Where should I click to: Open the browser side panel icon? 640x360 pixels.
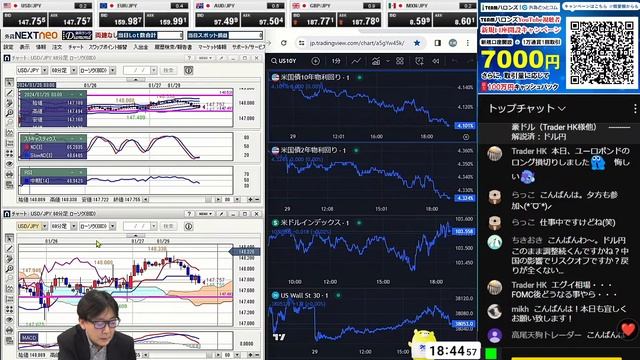point(438,43)
